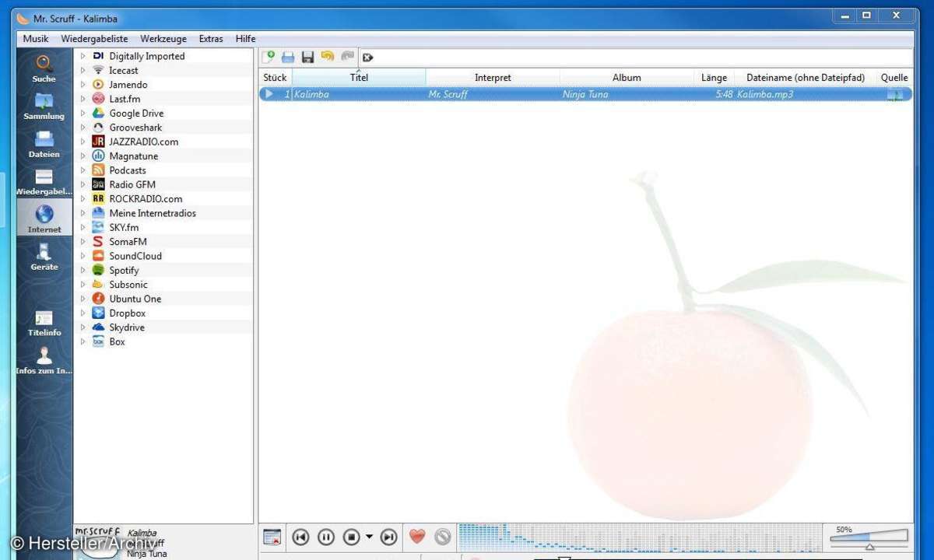Create a new playlist with toolbar icon
Screen dimensions: 934x560
point(269,57)
